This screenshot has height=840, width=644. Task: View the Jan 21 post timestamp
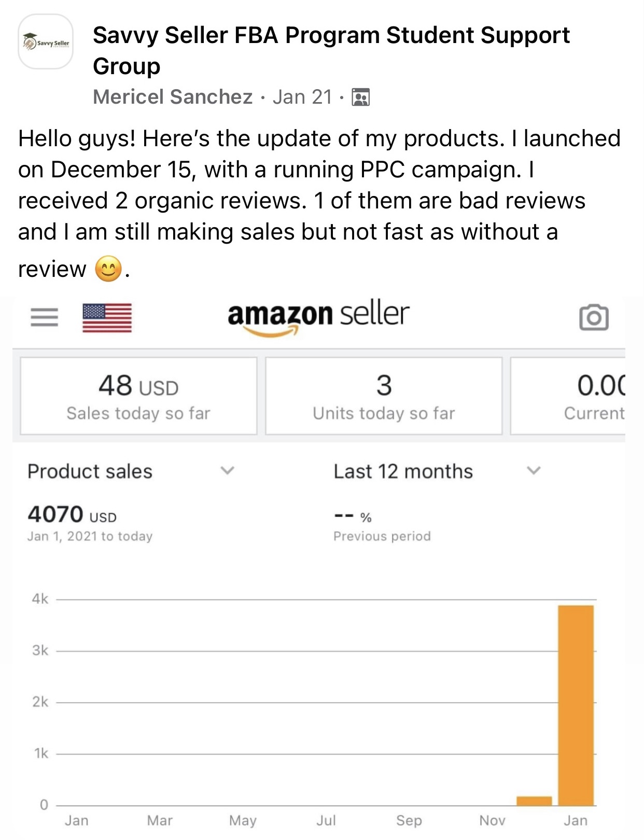(302, 97)
